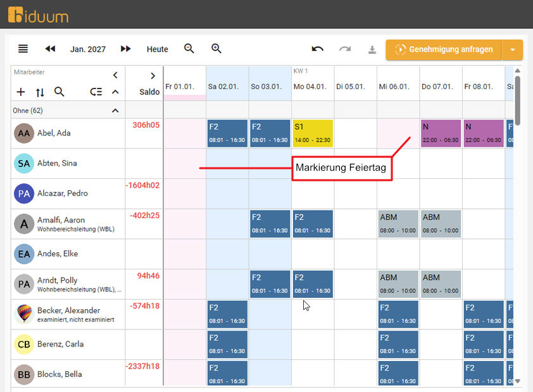Click the download icon
This screenshot has width=533, height=392.
(x=372, y=49)
